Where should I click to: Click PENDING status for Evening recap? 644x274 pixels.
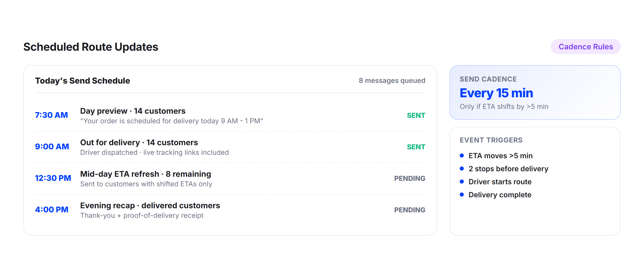(409, 210)
